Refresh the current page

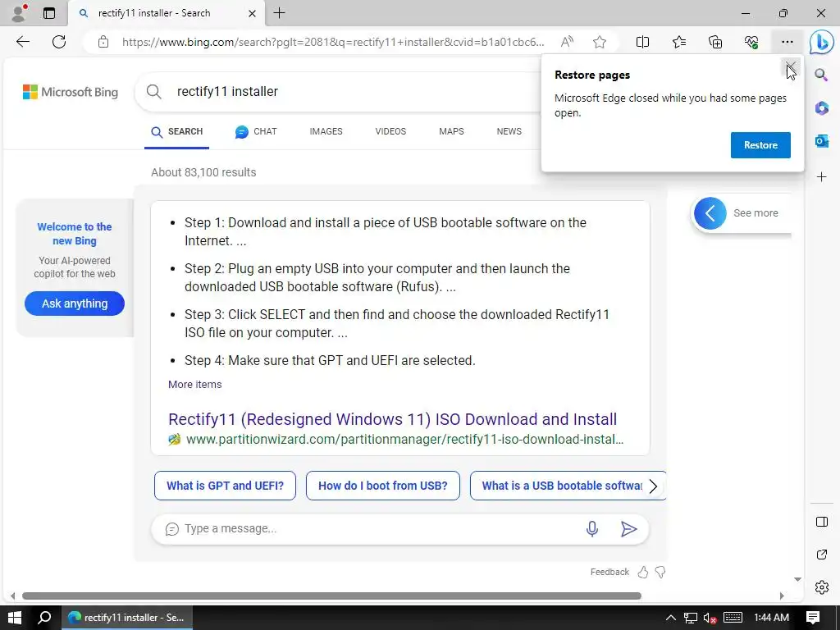[x=59, y=42]
